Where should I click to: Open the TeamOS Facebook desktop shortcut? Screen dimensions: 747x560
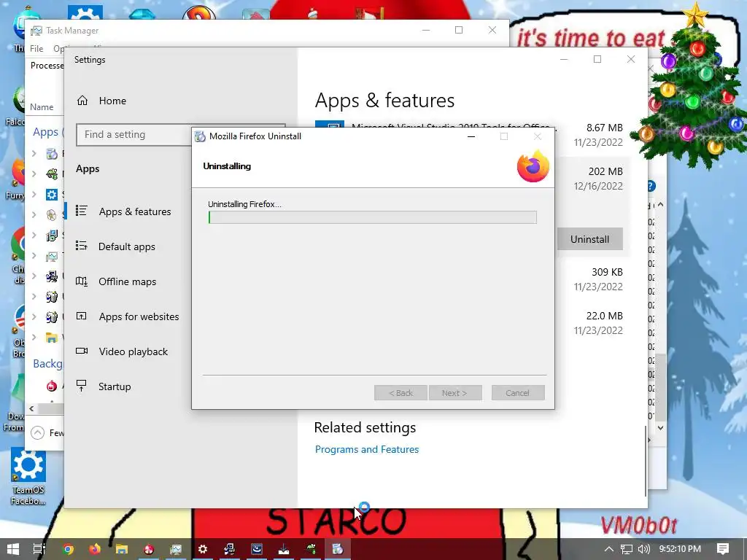(x=28, y=476)
